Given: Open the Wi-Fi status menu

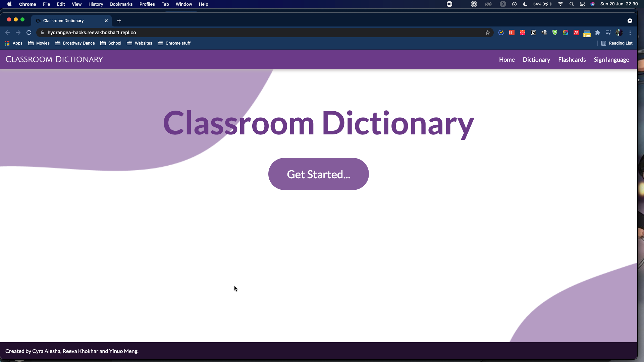Looking at the screenshot, I should click(x=560, y=4).
